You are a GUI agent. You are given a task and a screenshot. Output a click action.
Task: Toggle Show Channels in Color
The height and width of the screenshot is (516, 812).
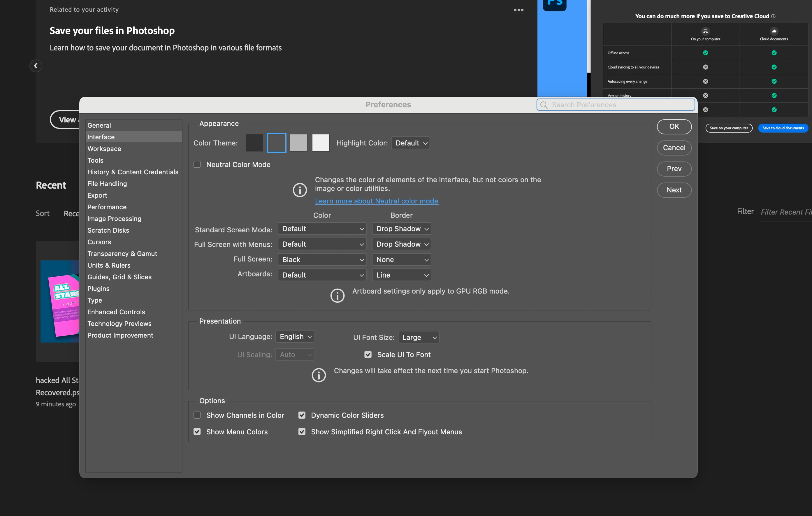click(197, 415)
